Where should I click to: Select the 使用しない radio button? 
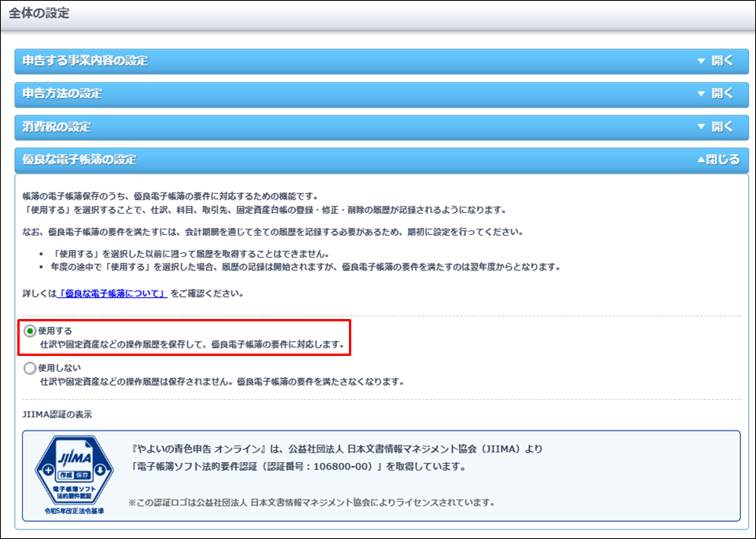30,368
